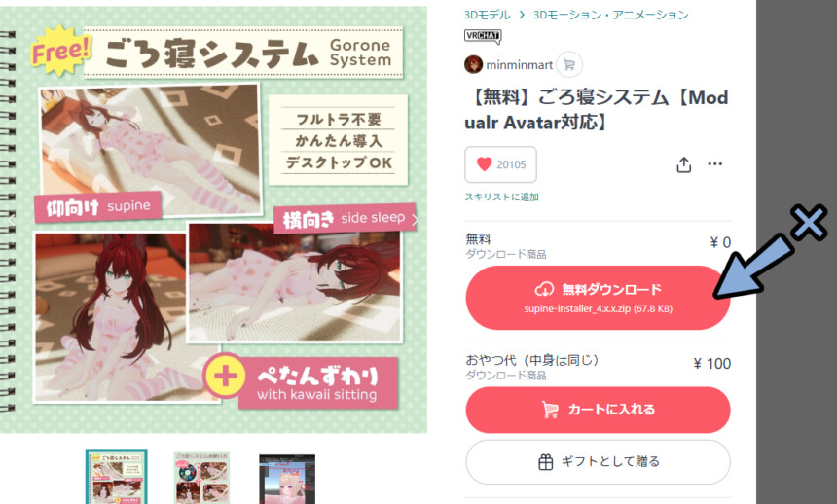Click ギフトとして贈る gift button
The height and width of the screenshot is (504, 837).
pos(598,462)
